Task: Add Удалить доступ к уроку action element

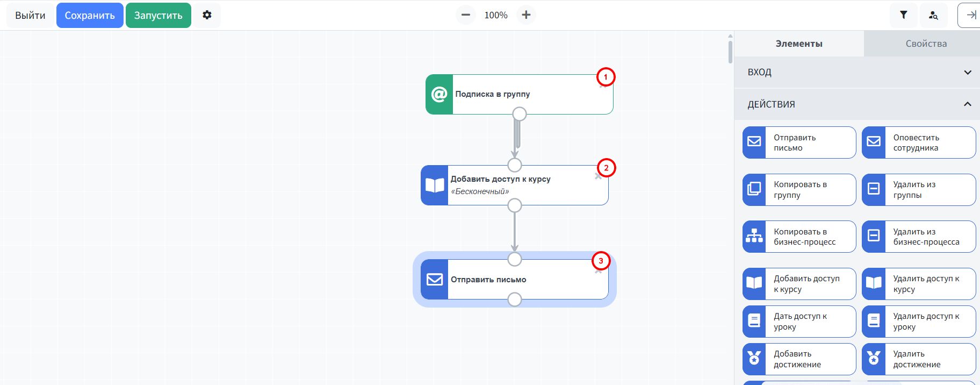Action: 919,322
